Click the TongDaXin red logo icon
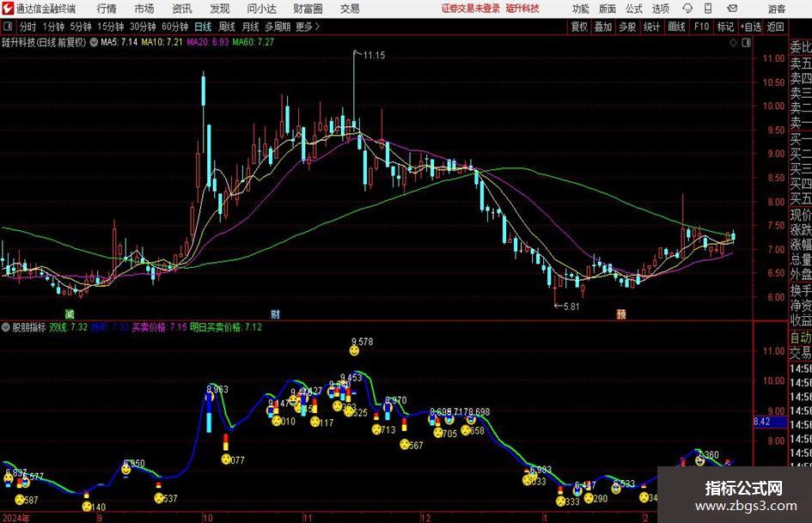The image size is (812, 523). click(x=8, y=9)
